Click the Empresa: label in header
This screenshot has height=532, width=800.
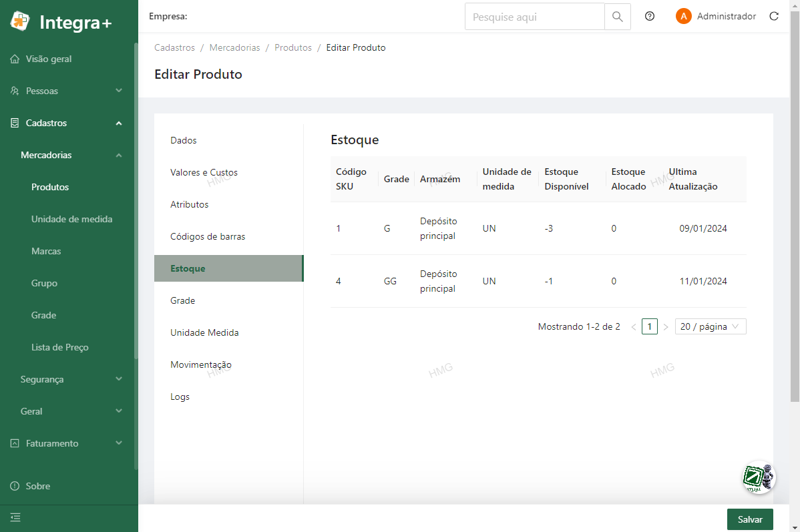click(x=168, y=16)
